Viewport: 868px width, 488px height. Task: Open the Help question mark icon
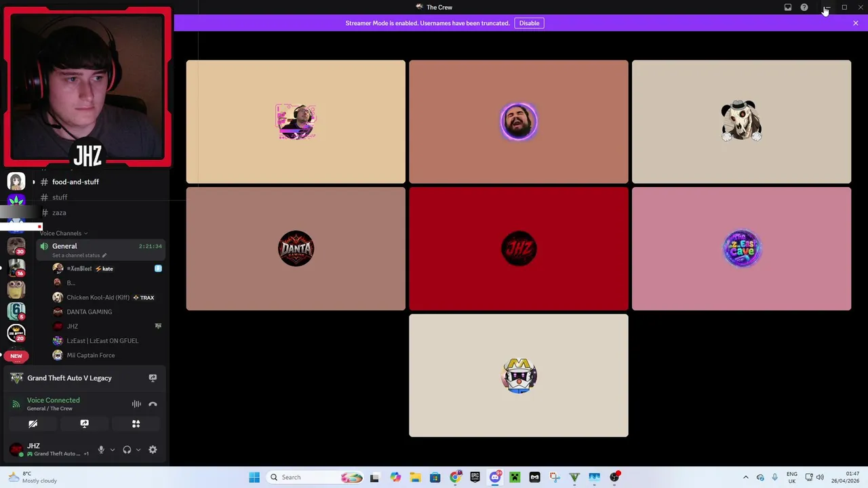[x=804, y=7]
